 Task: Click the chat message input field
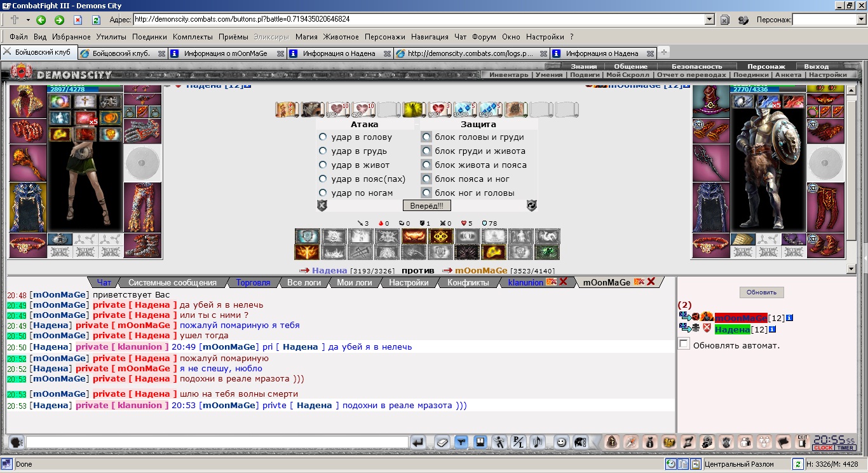click(217, 442)
